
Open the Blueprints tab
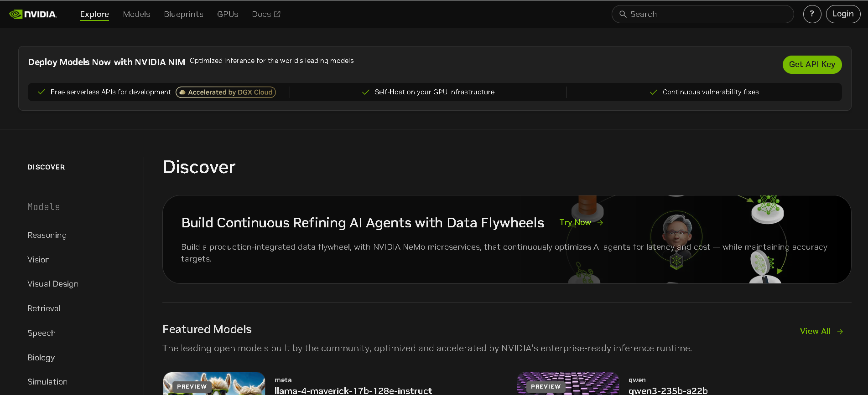click(x=183, y=14)
